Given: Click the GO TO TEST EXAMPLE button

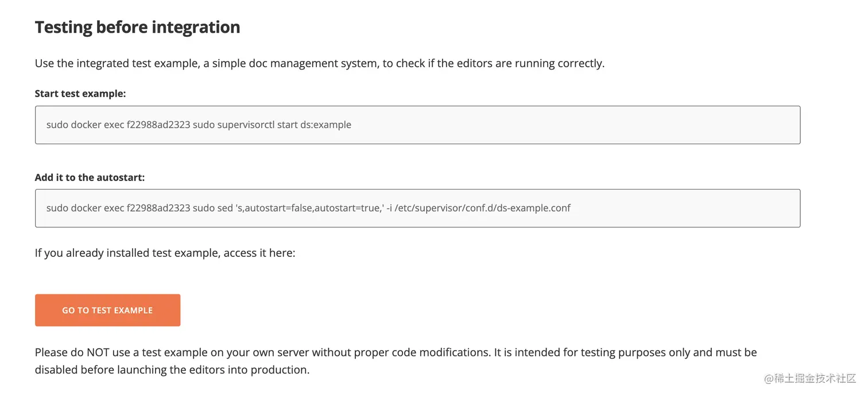Looking at the screenshot, I should (107, 310).
